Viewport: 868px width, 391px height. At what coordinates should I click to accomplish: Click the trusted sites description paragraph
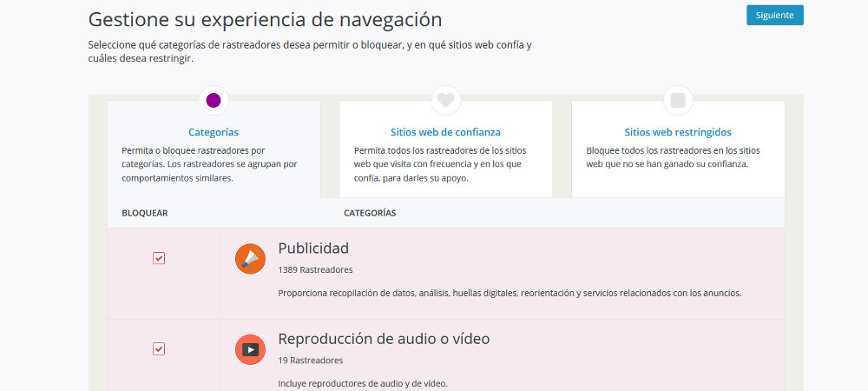pos(440,164)
